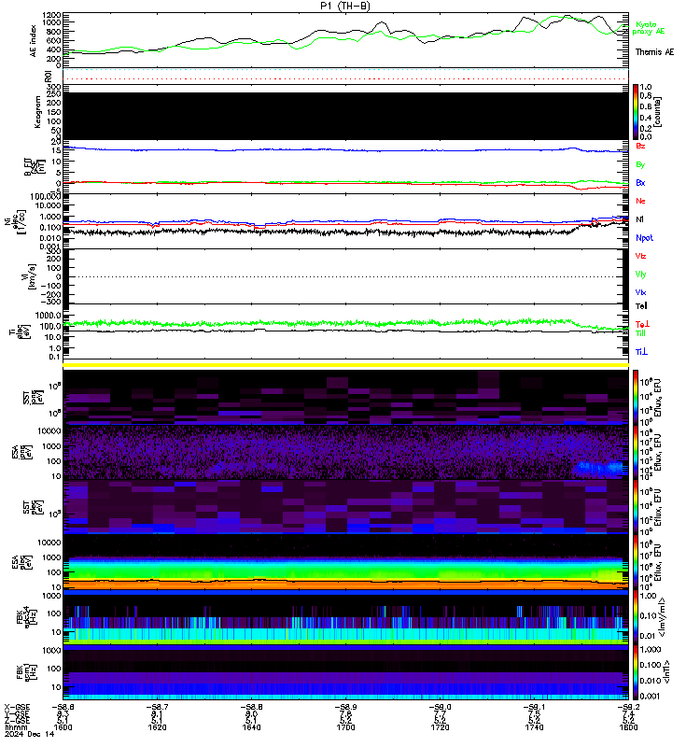Select the blue Npot legend label
The image size is (700, 747).
[x=644, y=238]
